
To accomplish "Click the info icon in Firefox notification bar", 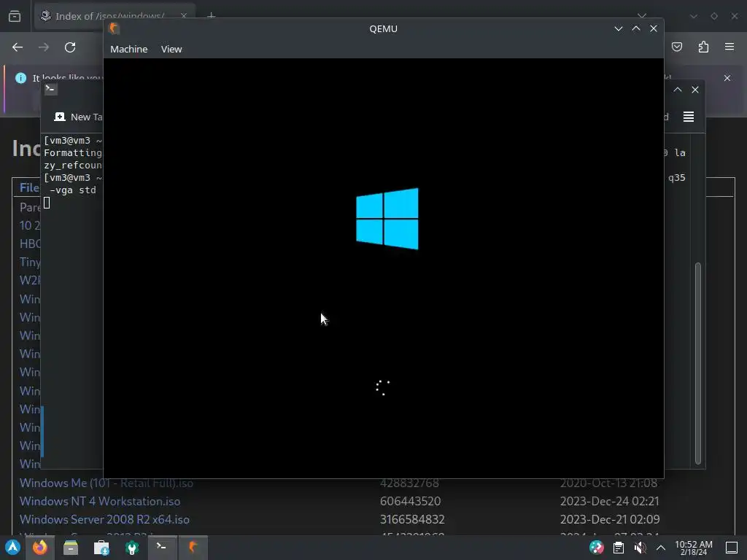I will point(20,78).
